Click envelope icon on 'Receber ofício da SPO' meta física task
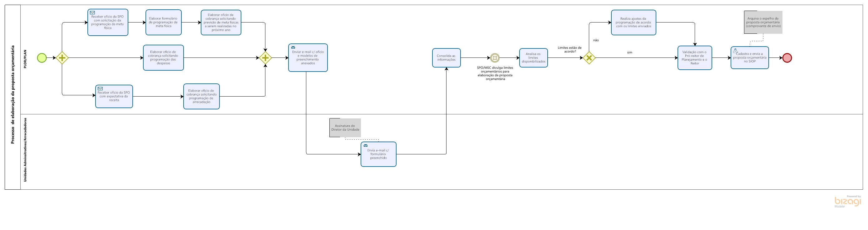868x230 pixels. tap(92, 13)
